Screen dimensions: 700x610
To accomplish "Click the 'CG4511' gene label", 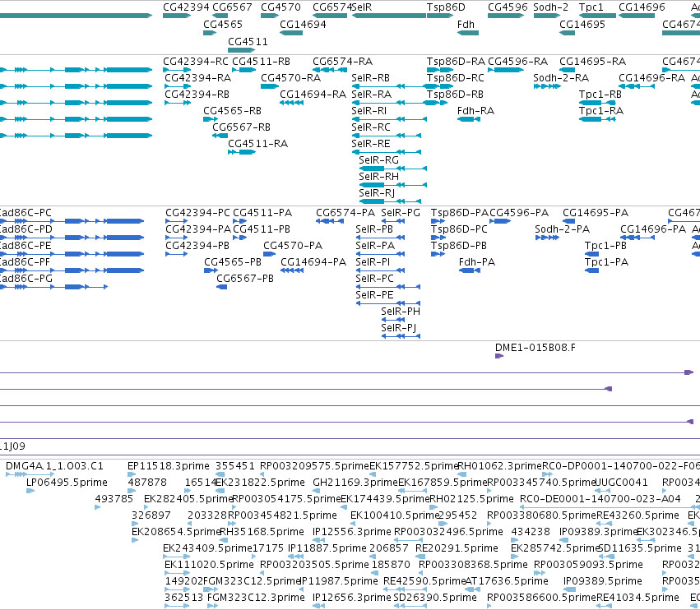I will [x=248, y=41].
